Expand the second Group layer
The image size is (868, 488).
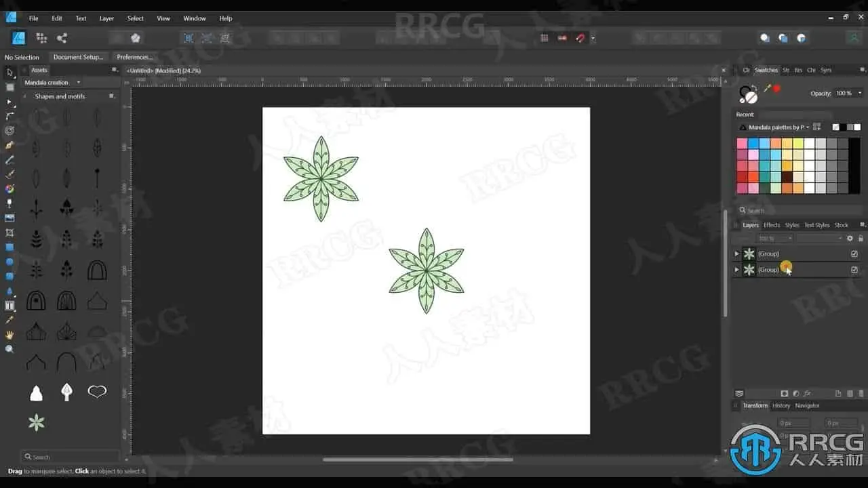[736, 270]
